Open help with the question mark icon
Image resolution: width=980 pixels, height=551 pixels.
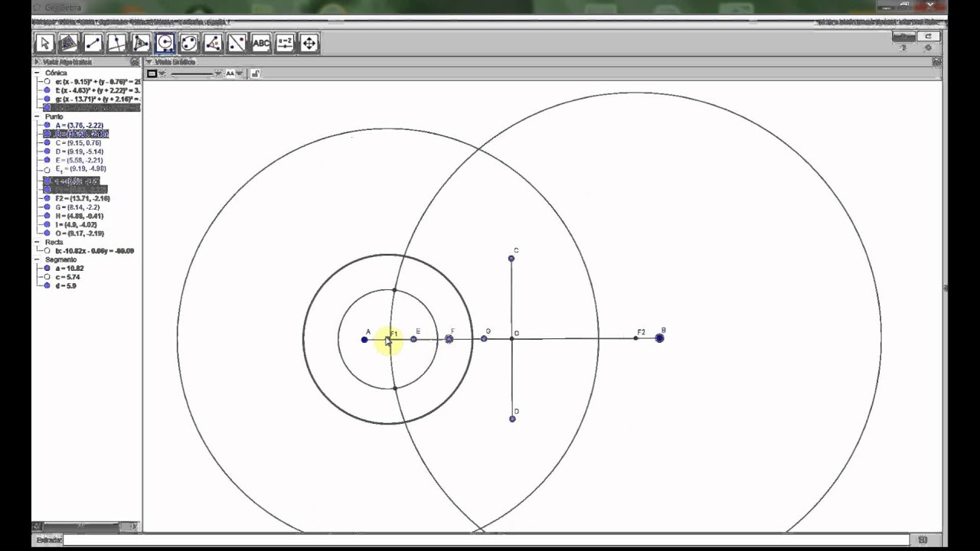(x=903, y=48)
